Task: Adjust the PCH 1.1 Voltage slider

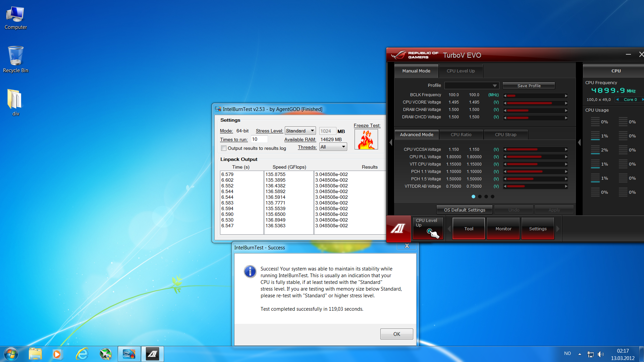Action: coord(535,172)
